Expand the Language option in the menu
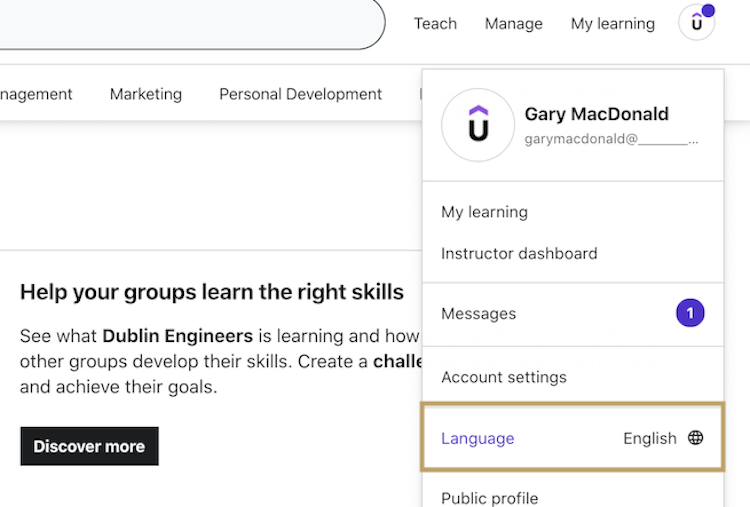Image resolution: width=750 pixels, height=507 pixels. click(478, 438)
